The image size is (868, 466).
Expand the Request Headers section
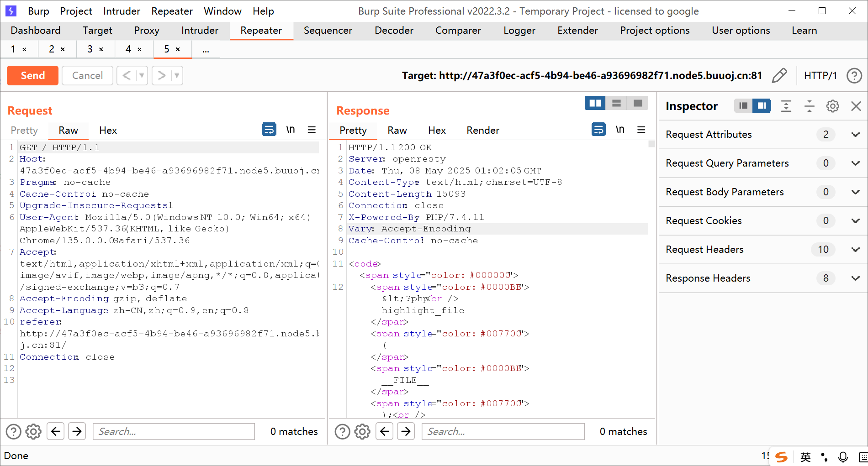click(855, 250)
